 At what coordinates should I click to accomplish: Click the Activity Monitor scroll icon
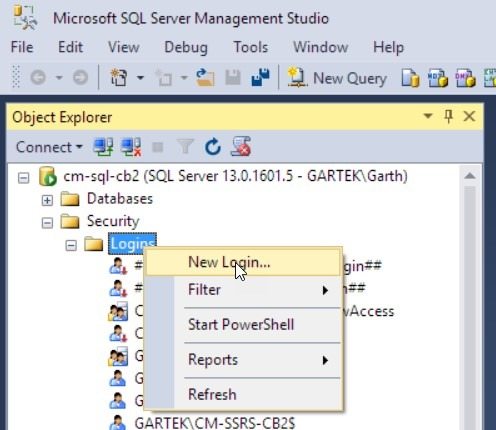point(241,146)
